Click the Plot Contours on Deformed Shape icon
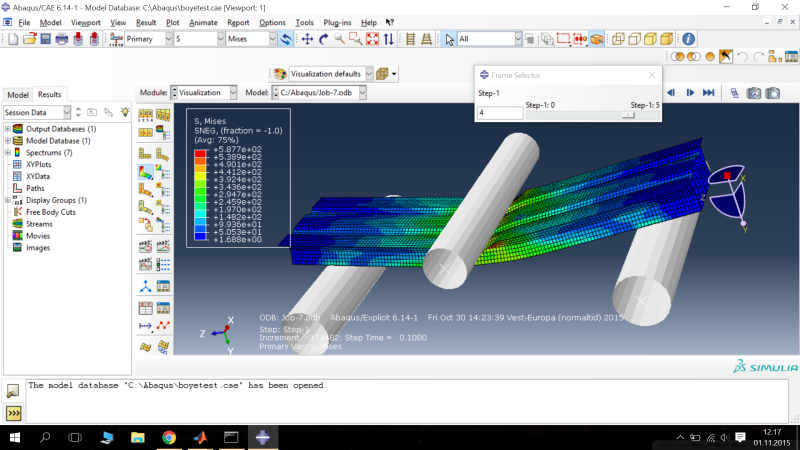800x450 pixels. coord(145,172)
